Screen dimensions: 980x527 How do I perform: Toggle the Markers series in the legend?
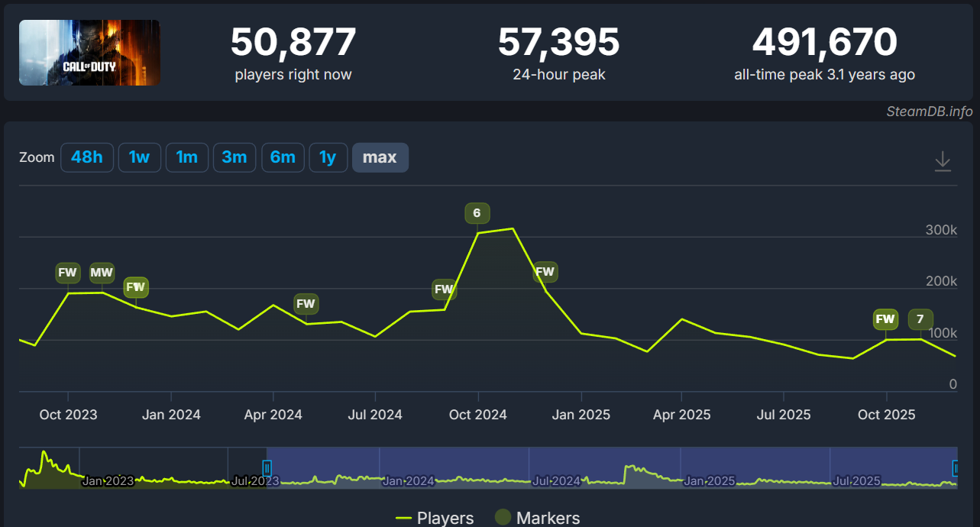click(538, 518)
